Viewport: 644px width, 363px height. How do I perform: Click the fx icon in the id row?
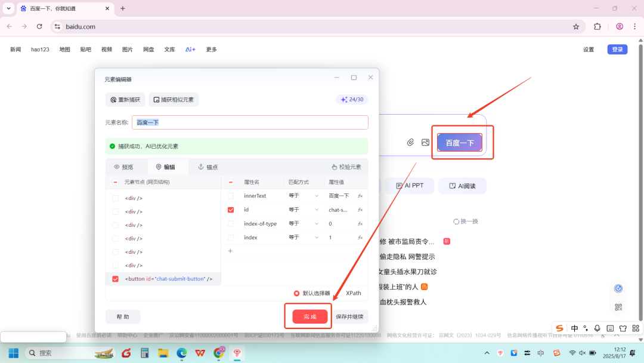360,210
